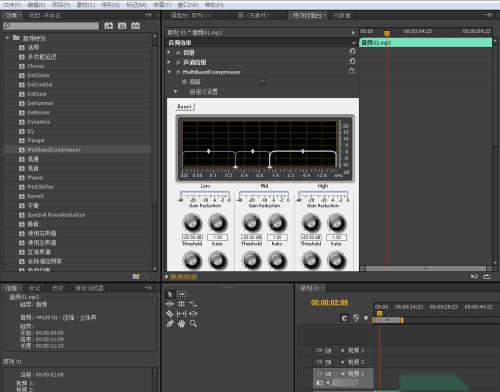Expand the 视频 3 track
The image size is (500, 392).
342,350
